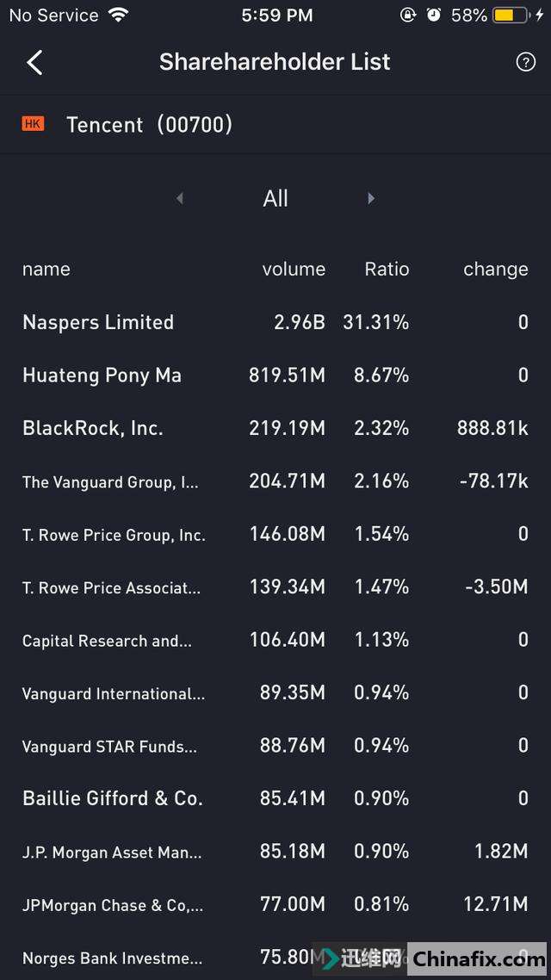Select Baillie Gifford & Co. row
Image resolution: width=551 pixels, height=980 pixels.
[x=113, y=798]
